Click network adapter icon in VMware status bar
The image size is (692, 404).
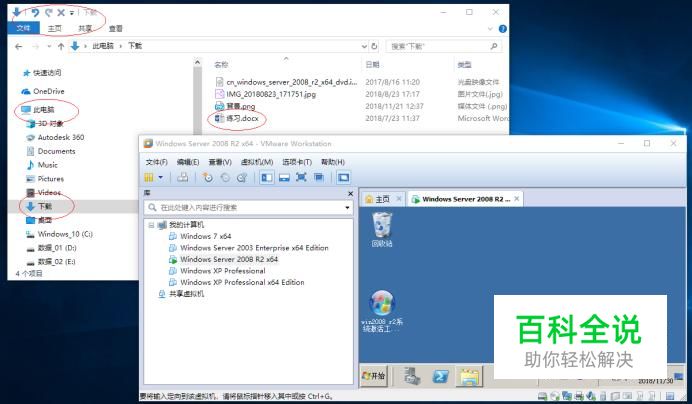pos(567,396)
